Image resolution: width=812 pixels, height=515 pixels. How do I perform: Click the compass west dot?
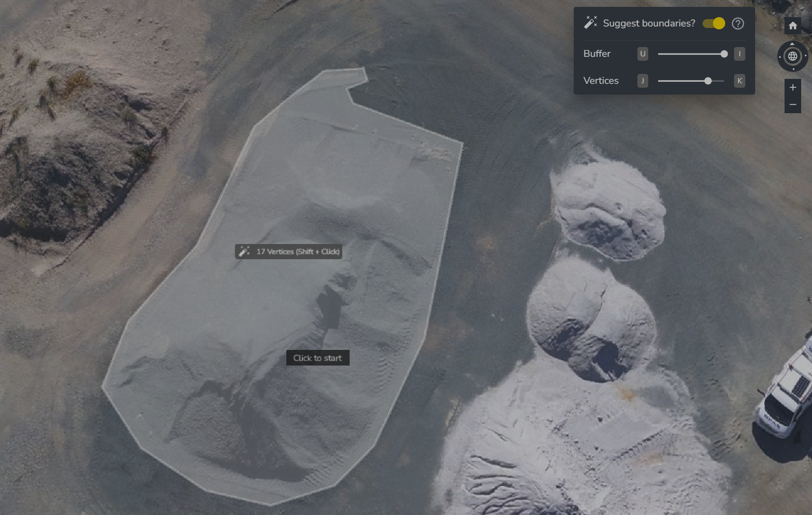tap(780, 56)
